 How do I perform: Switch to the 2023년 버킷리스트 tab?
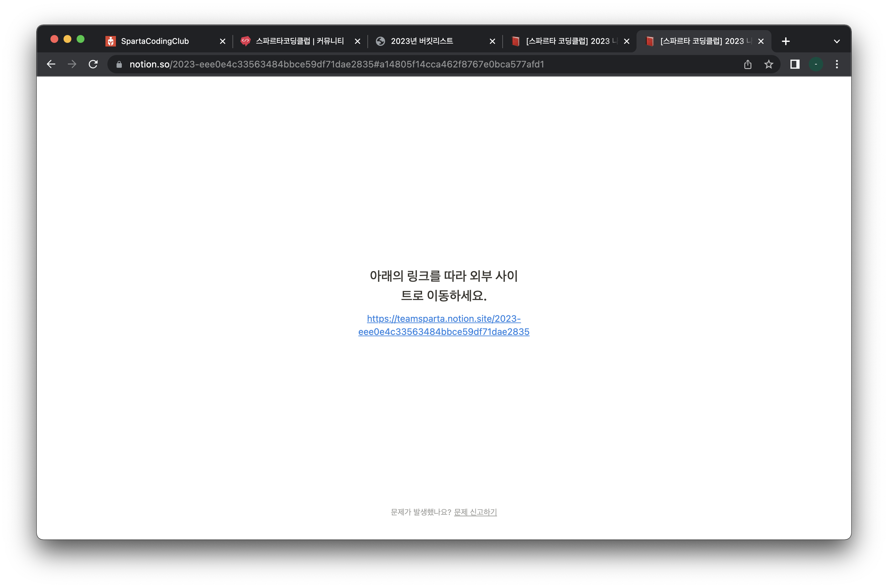tap(435, 41)
